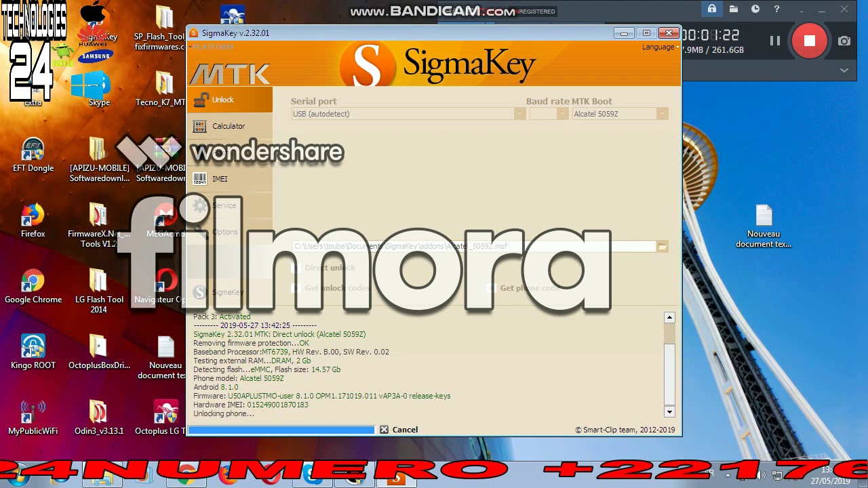Expand the Serial port USB autodetect dropdown
The width and height of the screenshot is (868, 488).
[519, 114]
